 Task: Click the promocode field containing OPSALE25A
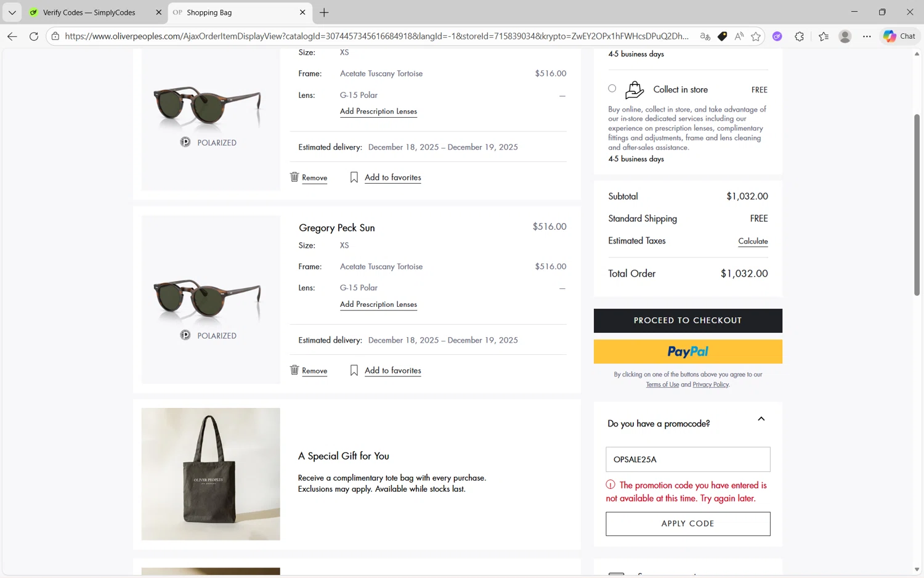[687, 460]
